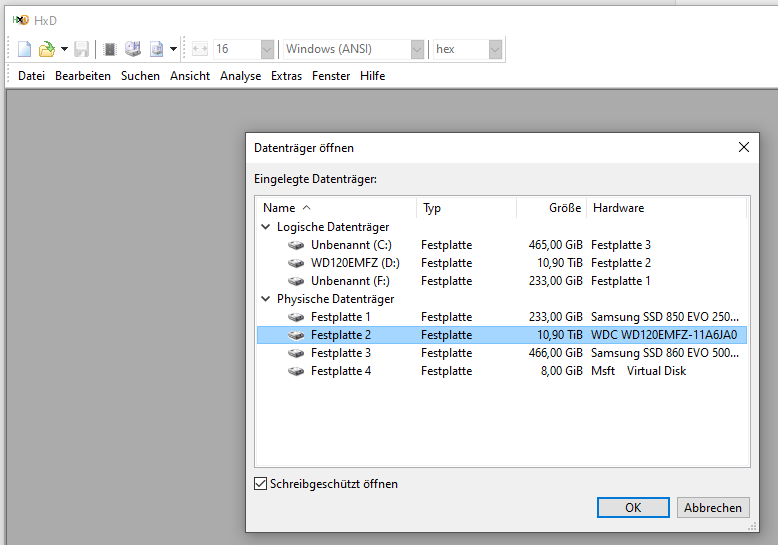Open the Hilfe menu

373,76
